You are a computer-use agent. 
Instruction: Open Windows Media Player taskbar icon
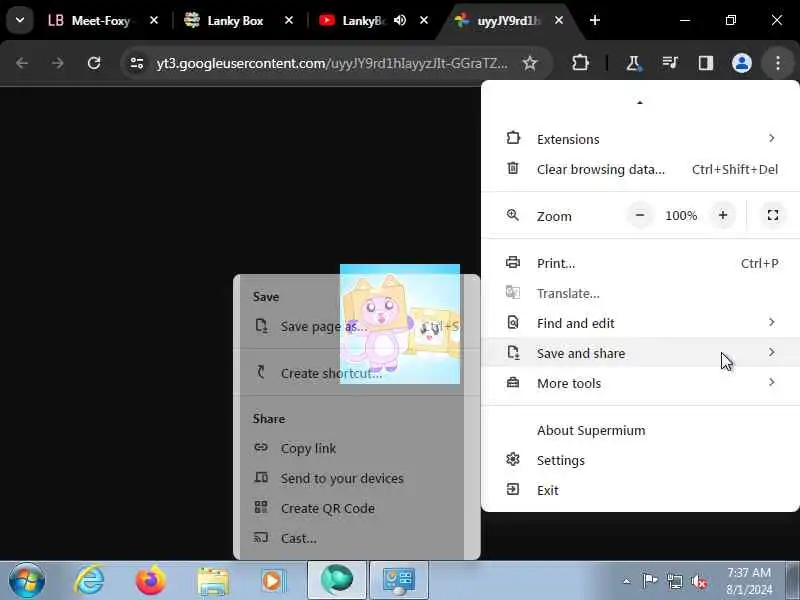point(274,580)
